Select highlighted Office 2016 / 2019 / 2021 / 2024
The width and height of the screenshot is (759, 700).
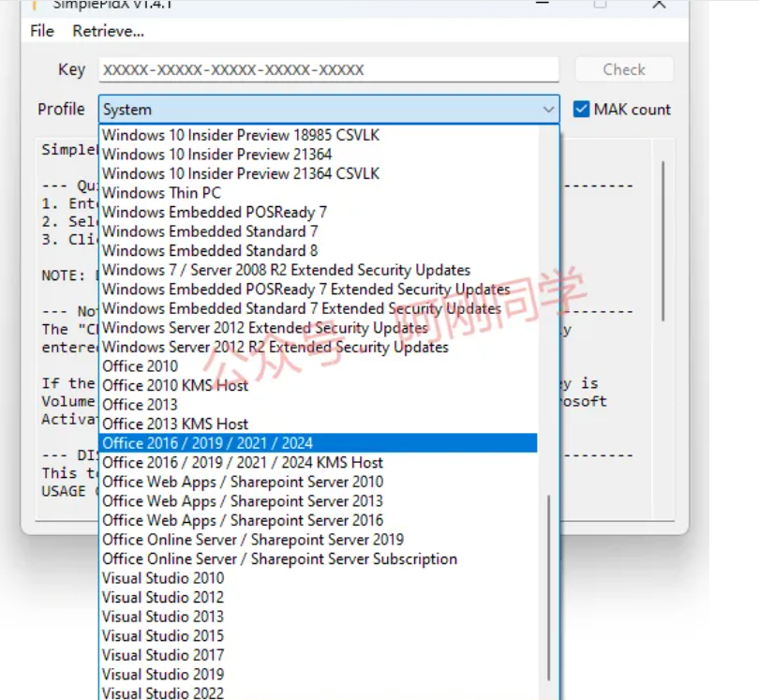click(x=319, y=443)
